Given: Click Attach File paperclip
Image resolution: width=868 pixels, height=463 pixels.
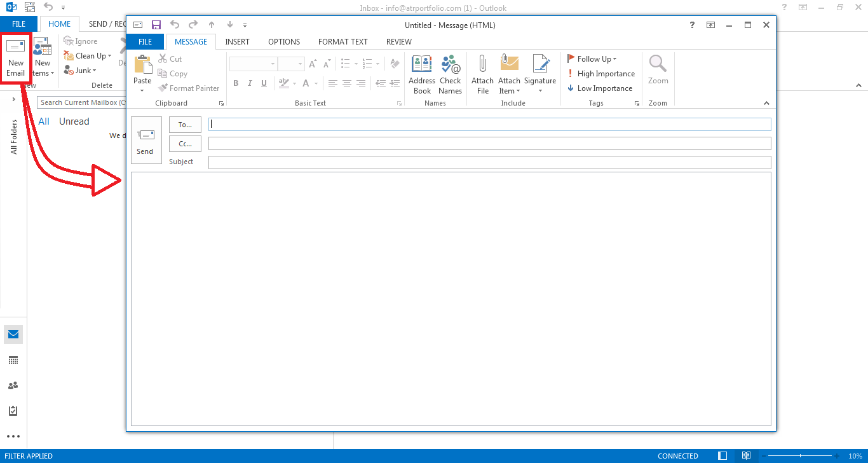Looking at the screenshot, I should 483,74.
